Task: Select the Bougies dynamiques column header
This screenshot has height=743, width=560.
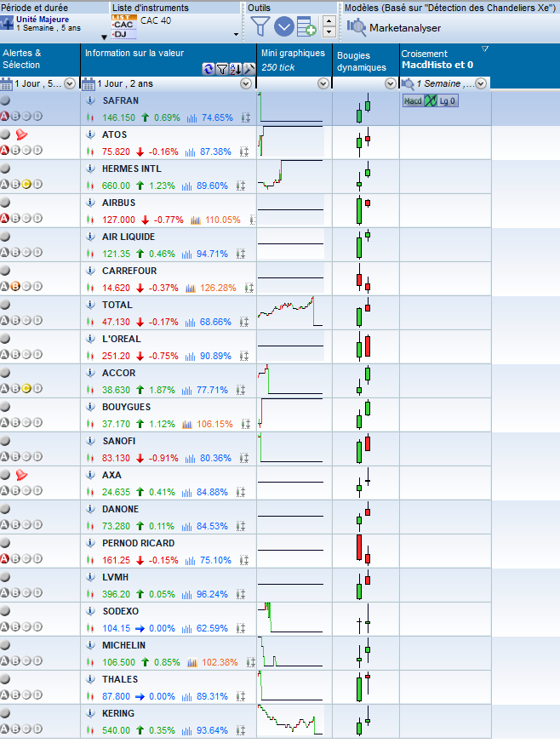Action: 366,60
